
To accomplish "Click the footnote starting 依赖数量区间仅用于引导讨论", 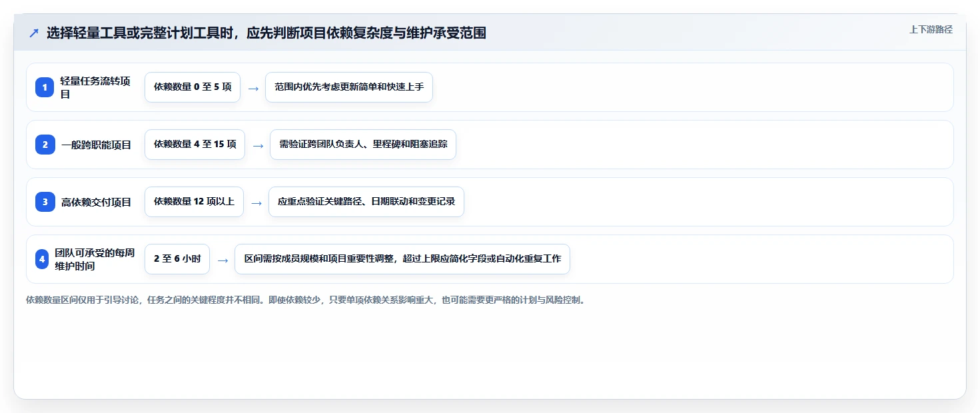I will point(306,300).
